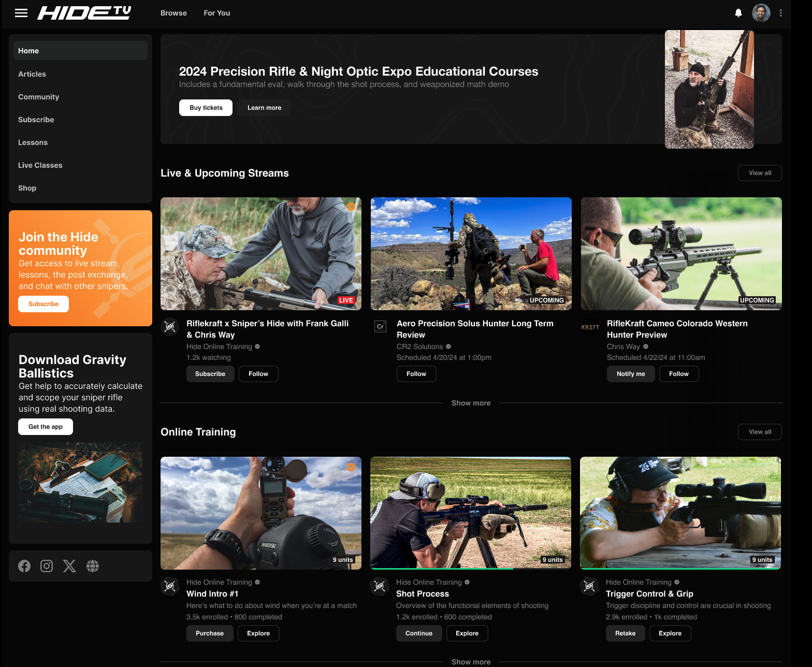View all Live & Upcoming Streams
The image size is (812, 667).
pyautogui.click(x=760, y=173)
